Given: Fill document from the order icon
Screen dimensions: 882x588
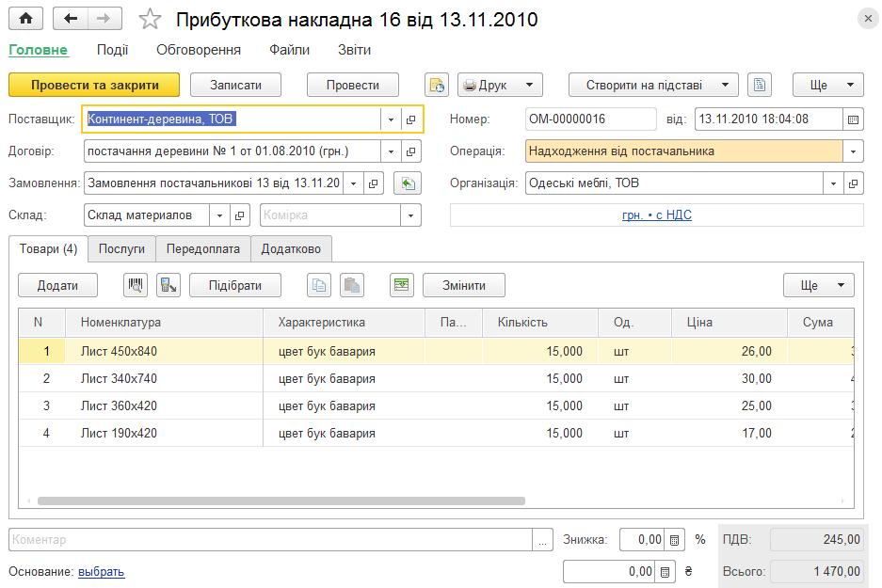Looking at the screenshot, I should point(408,183).
